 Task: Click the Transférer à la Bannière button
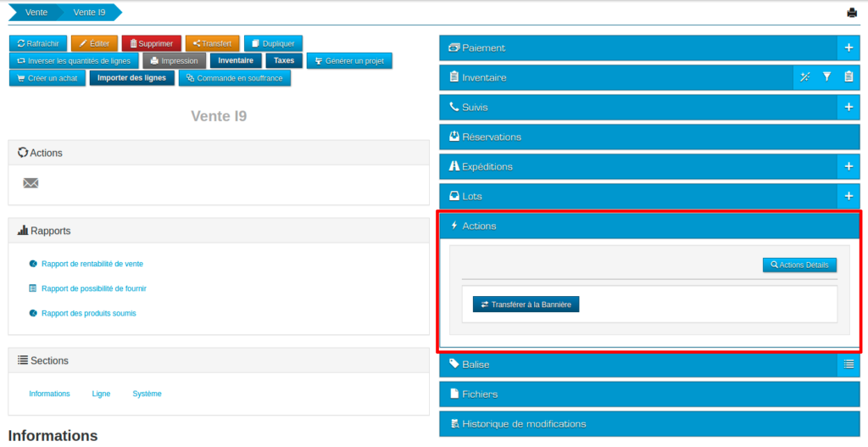click(x=526, y=304)
